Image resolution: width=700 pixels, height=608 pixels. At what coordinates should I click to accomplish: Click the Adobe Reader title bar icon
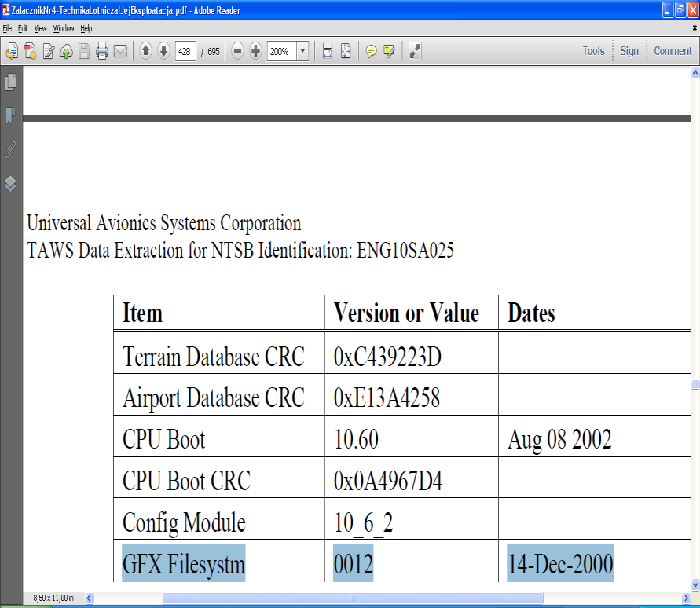point(5,10)
